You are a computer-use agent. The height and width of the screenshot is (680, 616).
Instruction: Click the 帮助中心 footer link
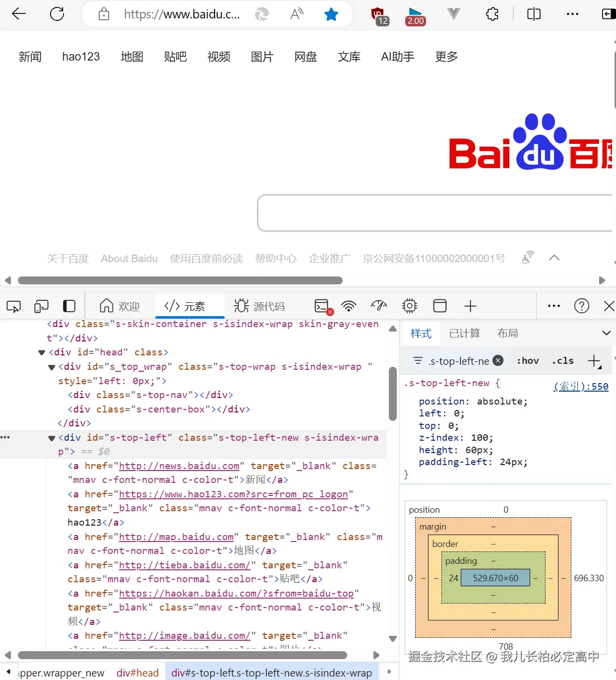[276, 258]
